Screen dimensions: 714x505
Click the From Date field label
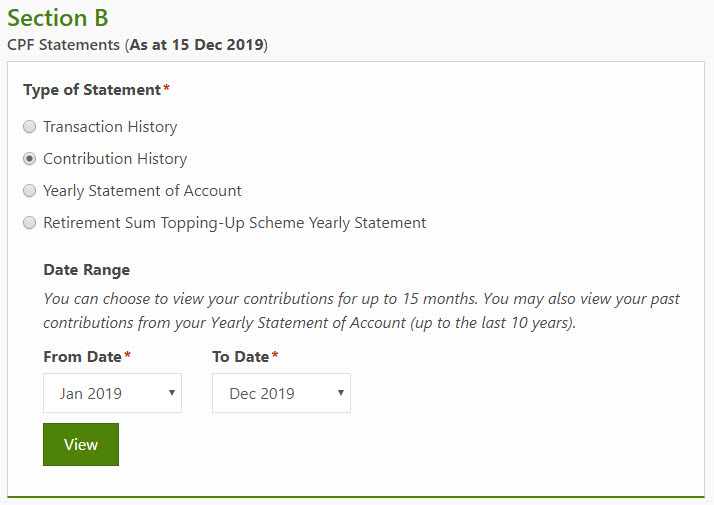(83, 357)
